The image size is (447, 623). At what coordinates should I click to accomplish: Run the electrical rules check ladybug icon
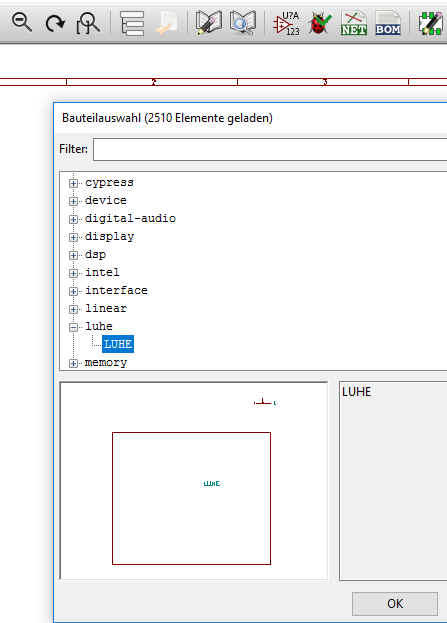coord(319,23)
